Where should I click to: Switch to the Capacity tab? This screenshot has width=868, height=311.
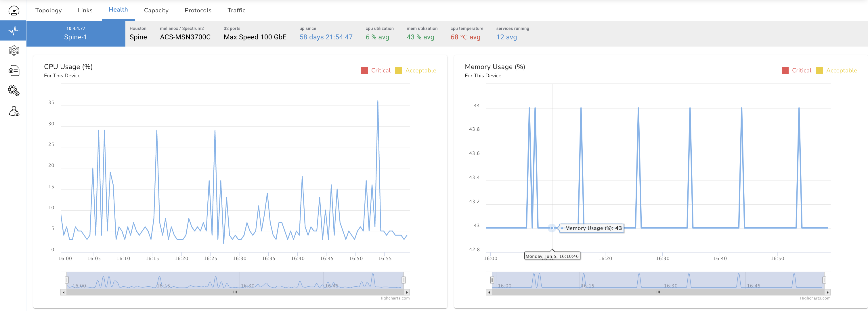click(156, 10)
